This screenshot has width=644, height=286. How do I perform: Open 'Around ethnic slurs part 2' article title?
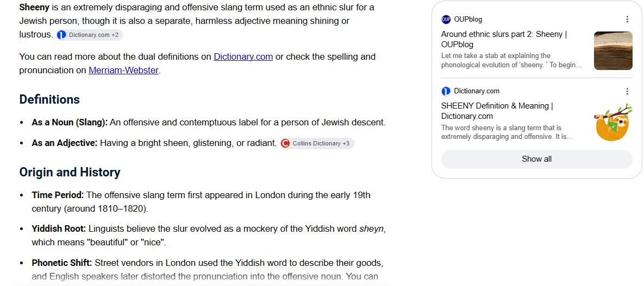coord(504,40)
